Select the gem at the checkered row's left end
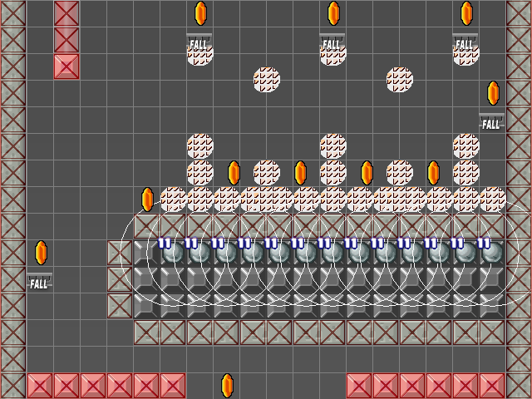The height and width of the screenshot is (399, 532). pos(147,199)
